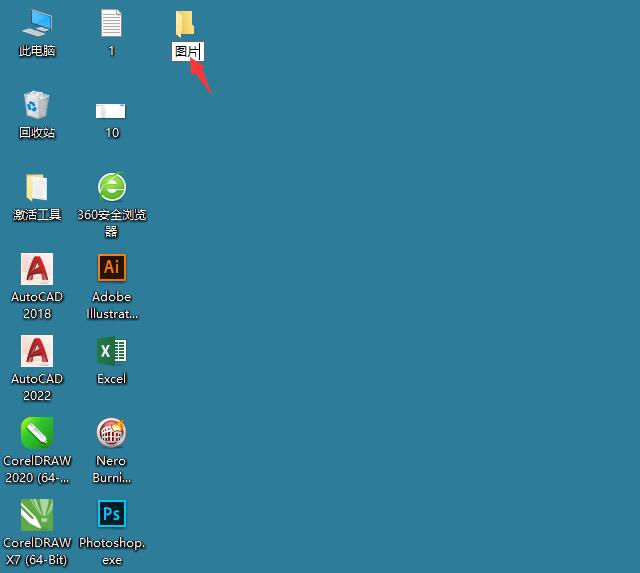Select the 激活工具 folder icon
The image size is (640, 573).
(37, 187)
